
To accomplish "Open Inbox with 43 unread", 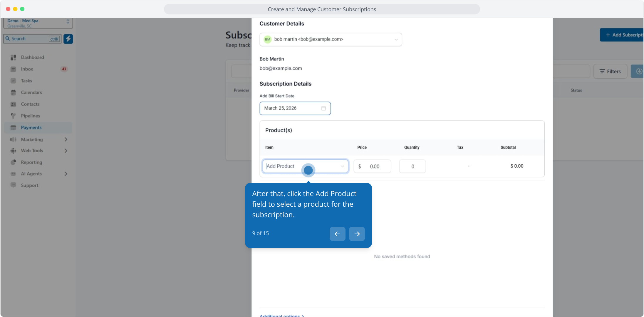I will pyautogui.click(x=27, y=69).
